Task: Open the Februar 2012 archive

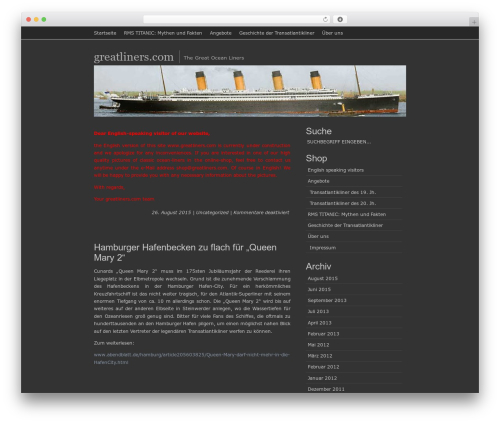Action: click(x=323, y=367)
